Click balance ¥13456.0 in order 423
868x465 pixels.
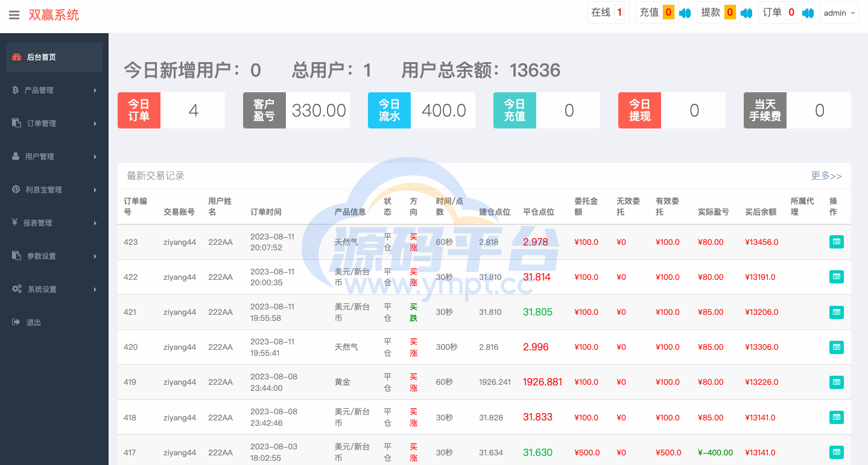tap(762, 242)
